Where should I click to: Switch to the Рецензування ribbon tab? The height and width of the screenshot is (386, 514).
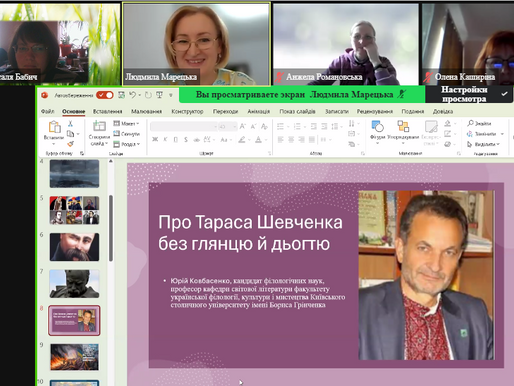tap(375, 111)
